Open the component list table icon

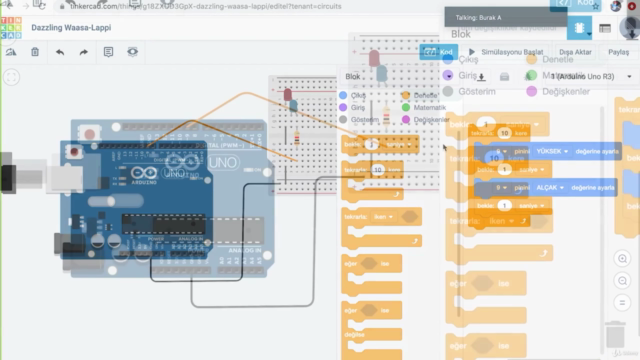pos(605,28)
